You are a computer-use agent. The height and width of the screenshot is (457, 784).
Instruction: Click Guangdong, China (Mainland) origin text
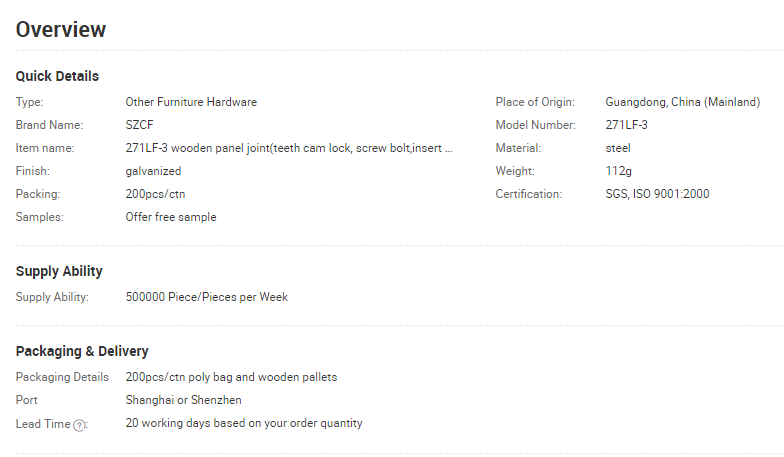point(682,102)
